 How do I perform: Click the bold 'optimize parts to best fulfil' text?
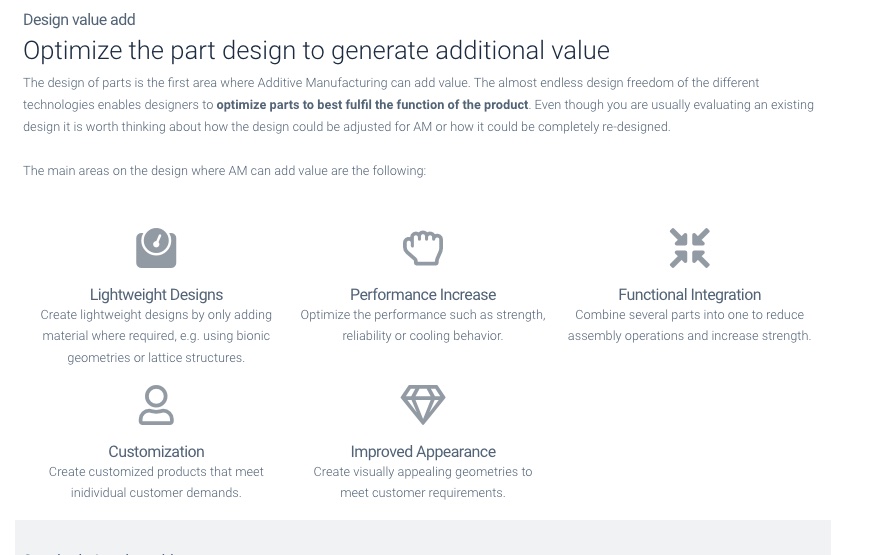372,105
